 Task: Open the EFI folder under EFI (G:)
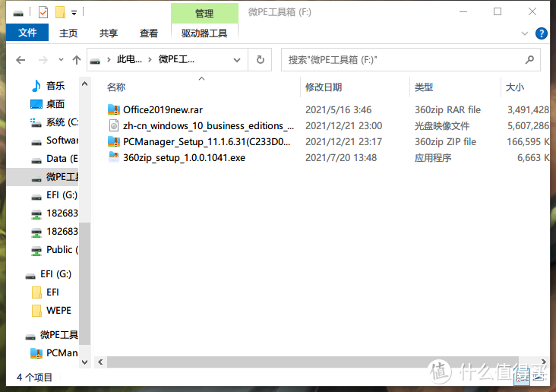click(x=52, y=292)
